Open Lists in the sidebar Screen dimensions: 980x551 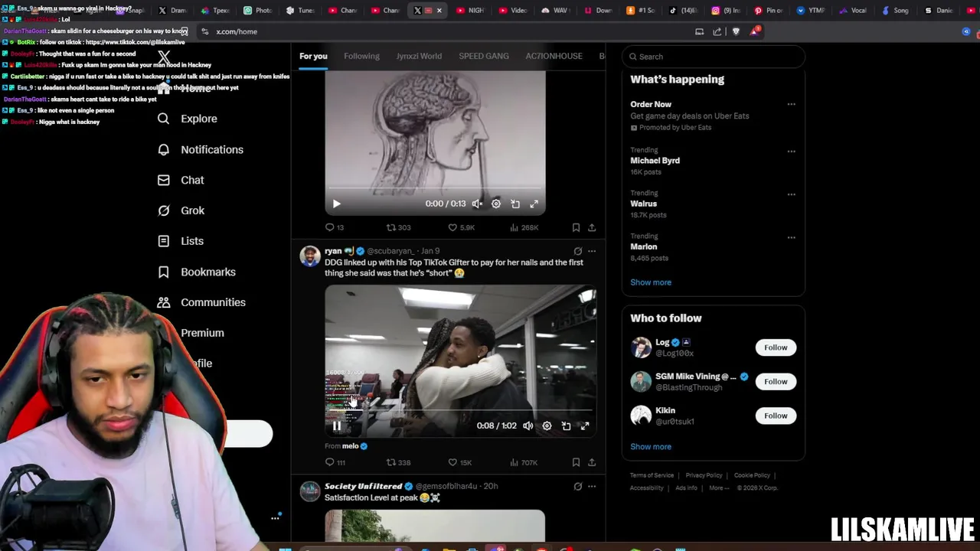(181, 241)
